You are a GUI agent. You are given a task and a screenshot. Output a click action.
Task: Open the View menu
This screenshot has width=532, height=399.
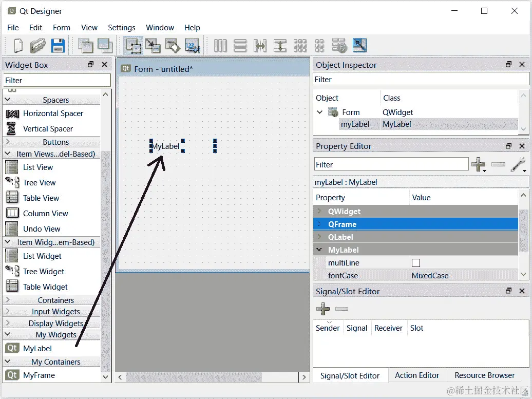[89, 28]
